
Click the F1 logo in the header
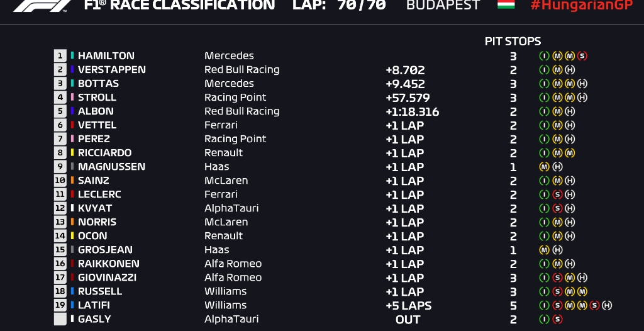pos(42,5)
